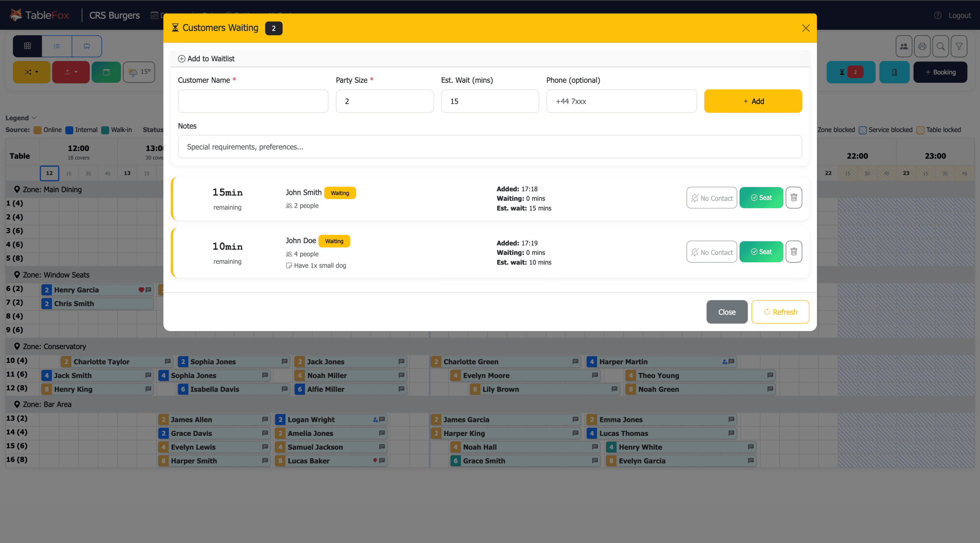Viewport: 980px width, 543px height.
Task: Click the search magnifier icon
Action: coord(941,46)
